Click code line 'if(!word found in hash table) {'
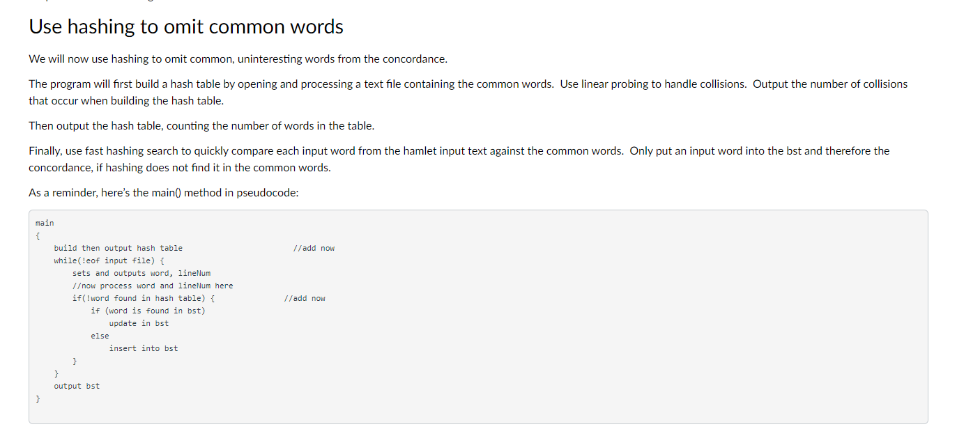The image size is (980, 436). (144, 298)
